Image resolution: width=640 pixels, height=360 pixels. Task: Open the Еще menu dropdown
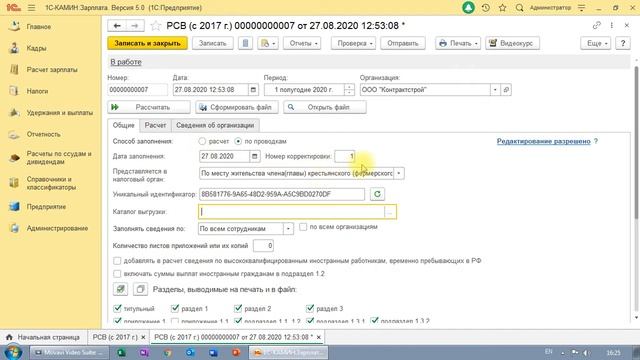click(596, 43)
